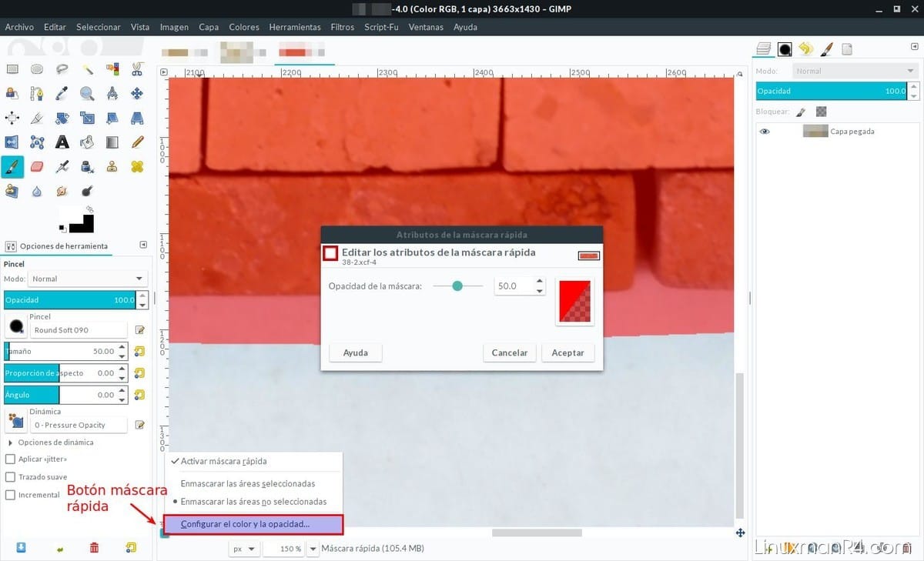This screenshot has height=561, width=924.
Task: Select the Gradient tool
Action: 112,142
